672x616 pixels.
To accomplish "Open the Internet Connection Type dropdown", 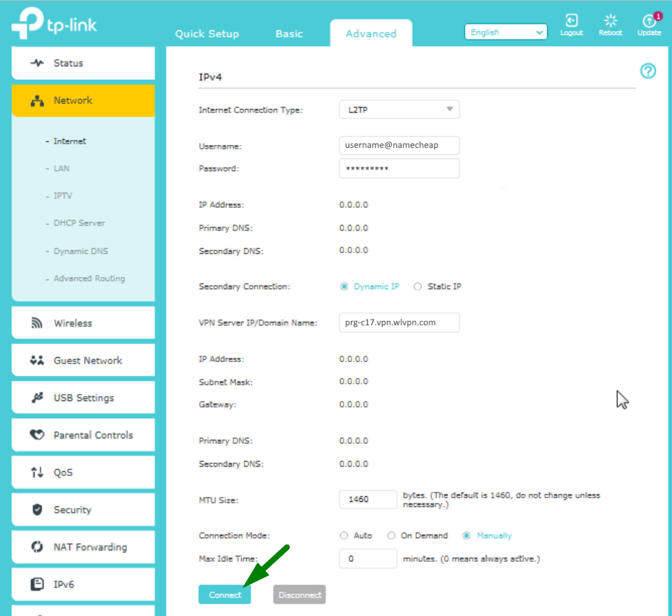I will (x=399, y=110).
